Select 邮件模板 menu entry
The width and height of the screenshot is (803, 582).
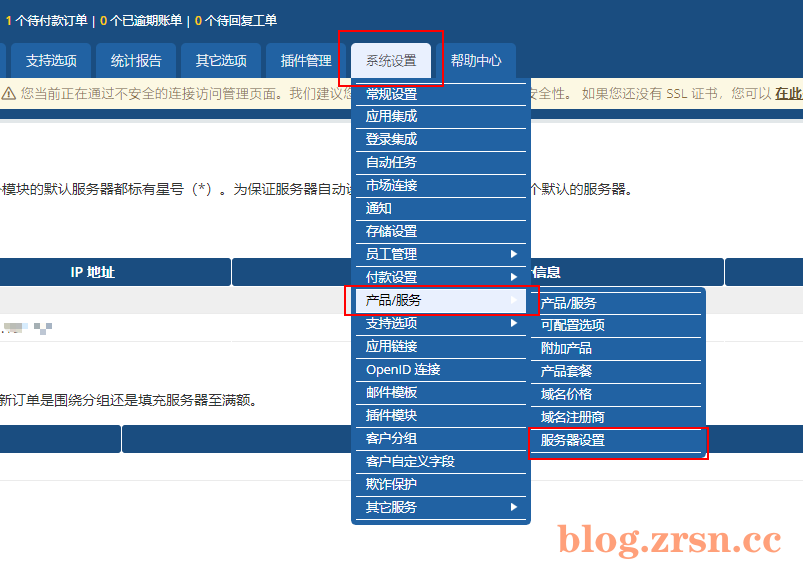441,392
